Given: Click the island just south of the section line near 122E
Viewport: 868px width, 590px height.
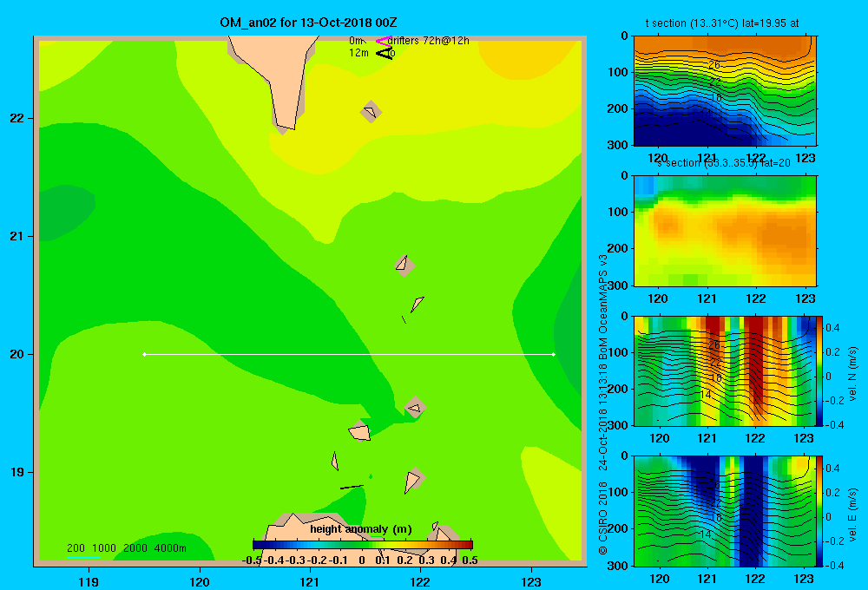Looking at the screenshot, I should 415,407.
